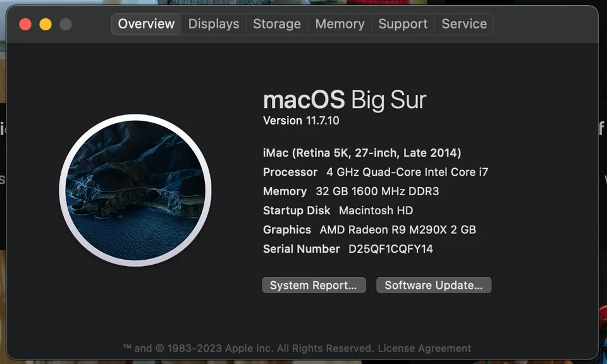The height and width of the screenshot is (364, 607).
Task: Click the Processor Intel Core i7 line
Action: 376,172
